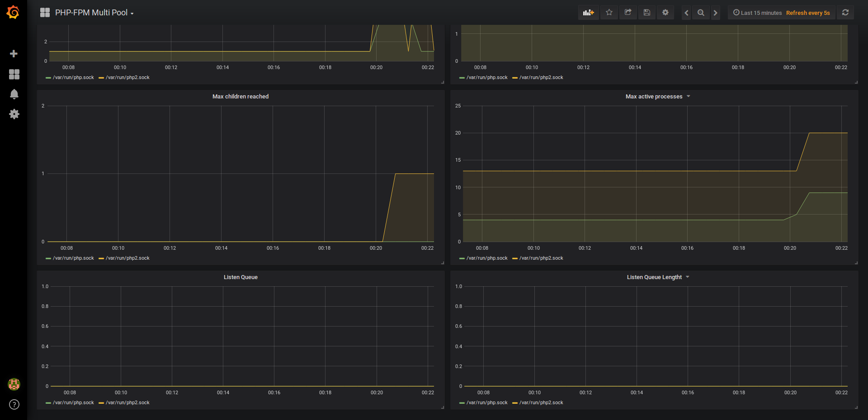Click green php.sock color swatch in Max active processes
868x420 pixels.
(x=462, y=259)
